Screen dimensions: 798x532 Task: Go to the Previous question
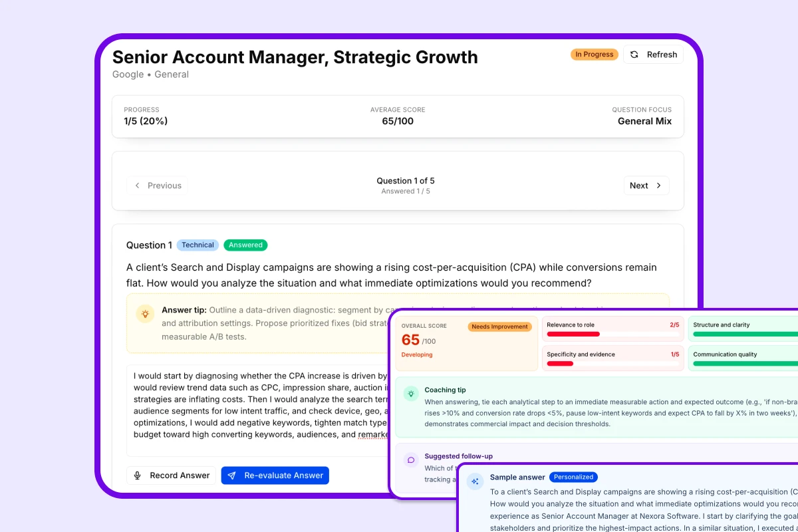(158, 186)
